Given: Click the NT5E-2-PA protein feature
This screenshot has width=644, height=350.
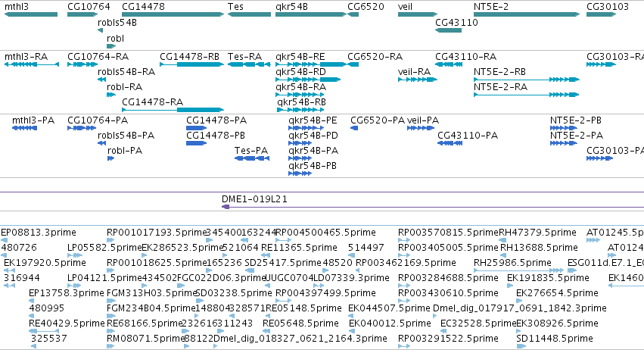Looking at the screenshot, I should [564, 143].
